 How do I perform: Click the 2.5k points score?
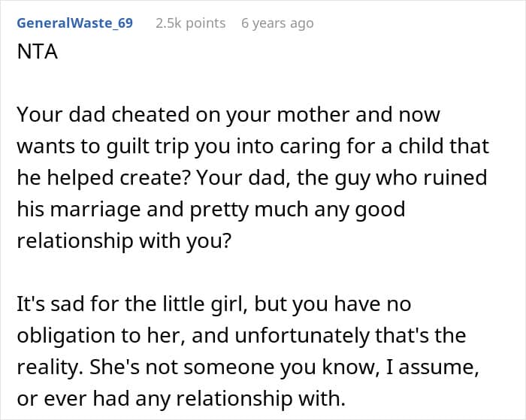click(190, 23)
